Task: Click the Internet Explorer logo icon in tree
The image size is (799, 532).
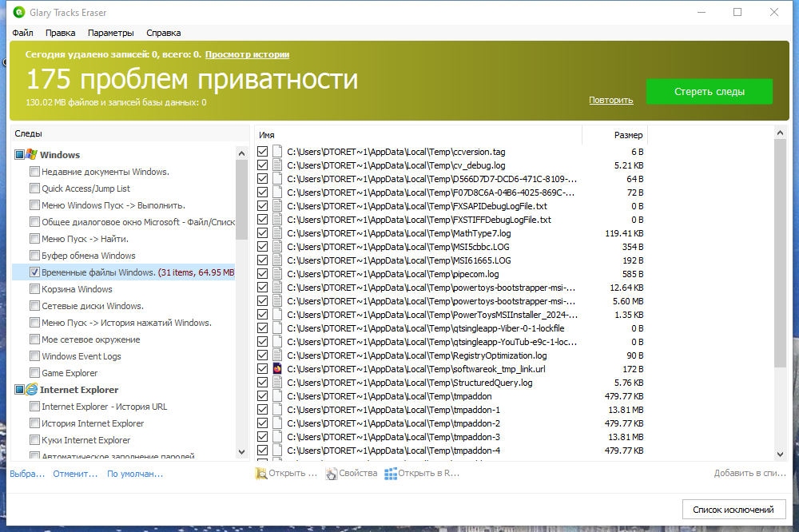Action: pyautogui.click(x=32, y=389)
